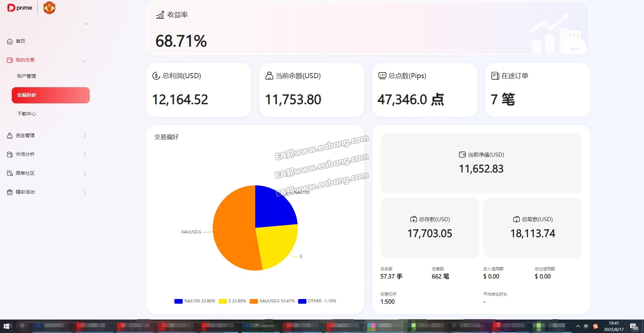The width and height of the screenshot is (644, 333).
Task: Click the deposit icon beside 总存款(USD)
Action: click(413, 220)
